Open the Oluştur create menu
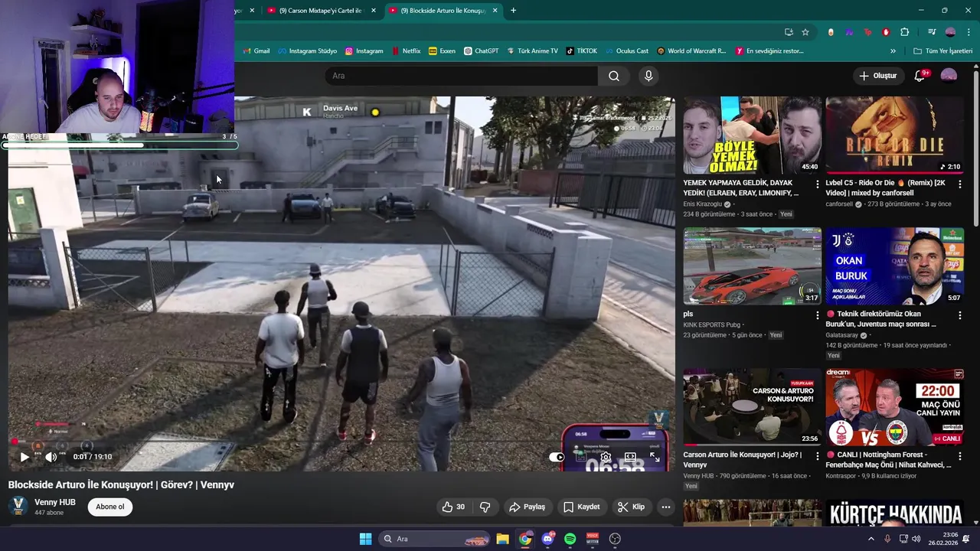980x551 pixels. (x=877, y=76)
